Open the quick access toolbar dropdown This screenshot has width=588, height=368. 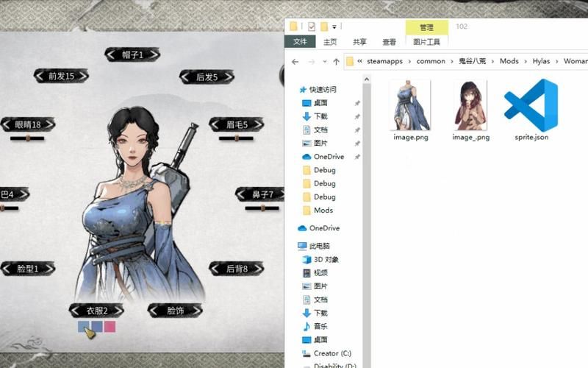click(334, 26)
